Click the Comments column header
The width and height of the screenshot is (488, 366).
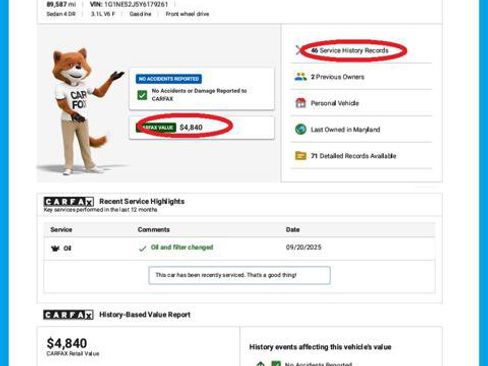154,229
